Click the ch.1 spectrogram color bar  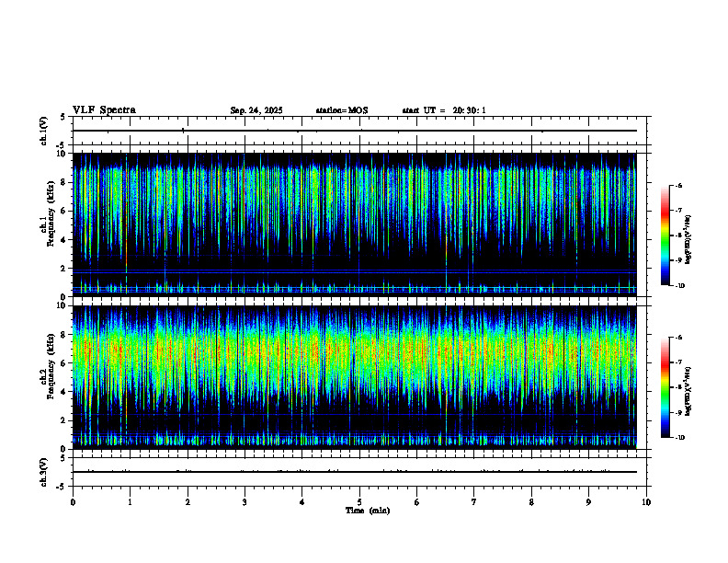coord(665,236)
